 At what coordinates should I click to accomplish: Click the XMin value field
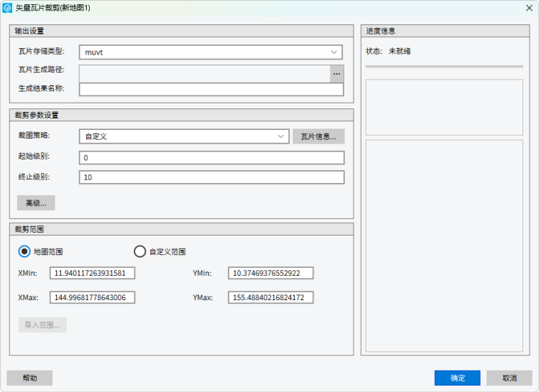click(x=93, y=274)
